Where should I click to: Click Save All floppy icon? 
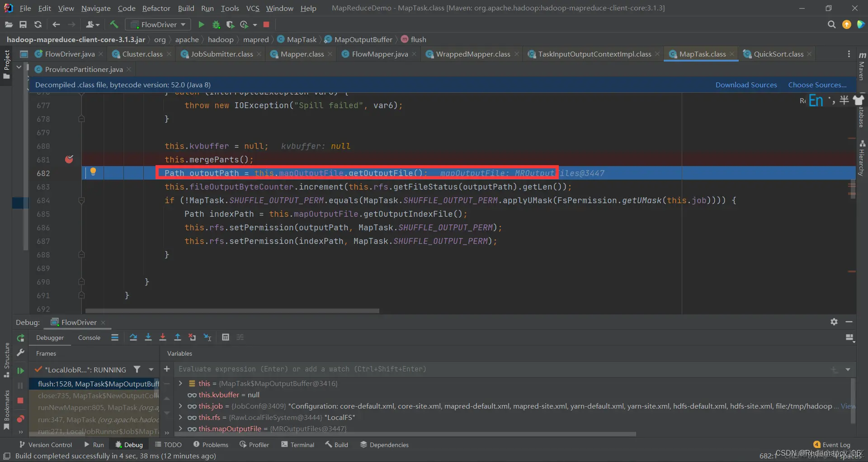[23, 24]
